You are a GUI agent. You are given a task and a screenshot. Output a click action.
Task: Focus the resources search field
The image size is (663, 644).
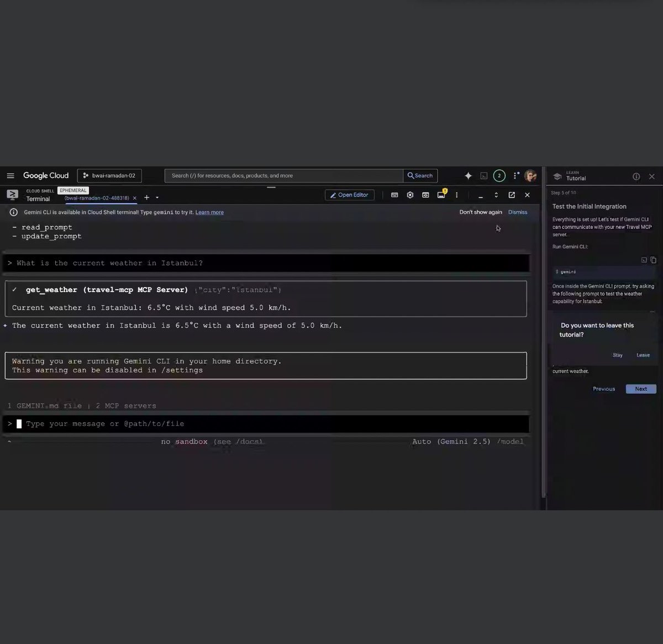point(284,176)
